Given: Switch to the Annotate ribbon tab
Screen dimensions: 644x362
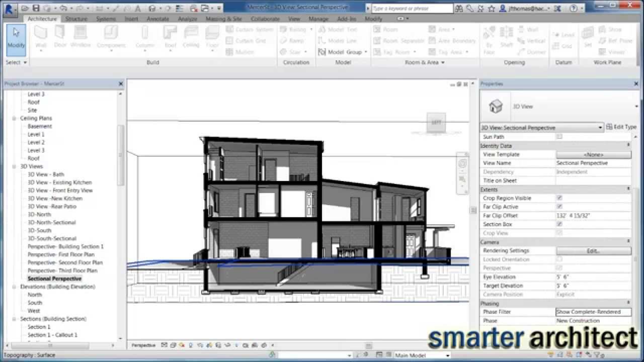Looking at the screenshot, I should pos(157,19).
